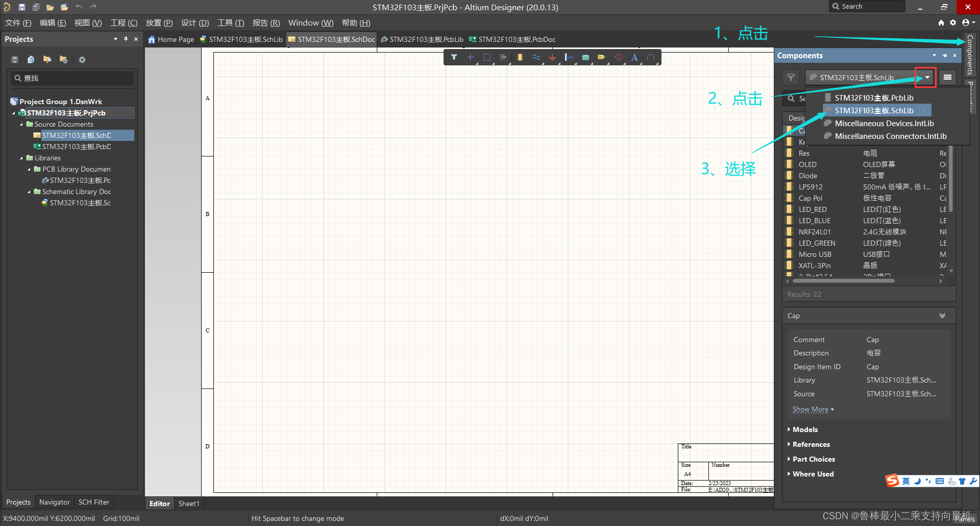Select the place wire tool in active bar

[536, 58]
